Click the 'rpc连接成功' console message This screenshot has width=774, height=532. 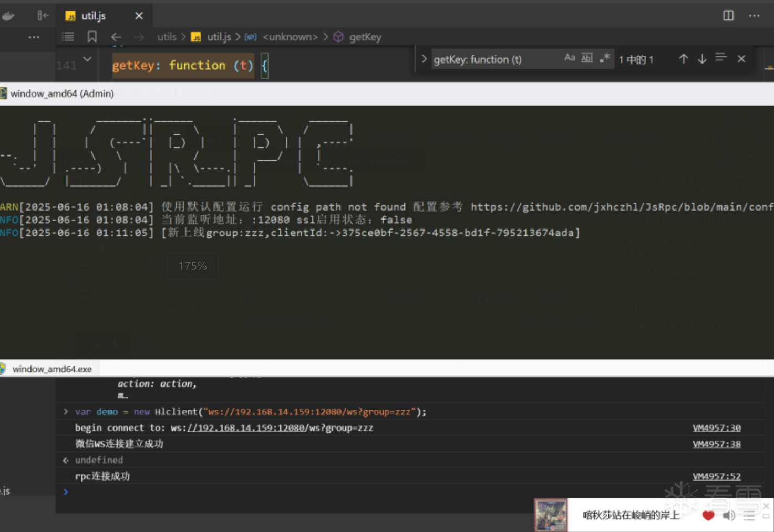click(102, 476)
